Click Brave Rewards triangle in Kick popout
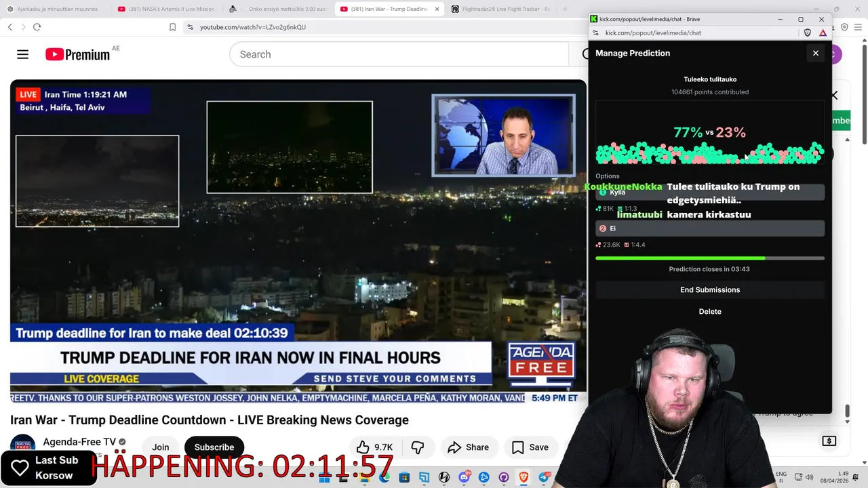This screenshot has height=488, width=868. (823, 33)
